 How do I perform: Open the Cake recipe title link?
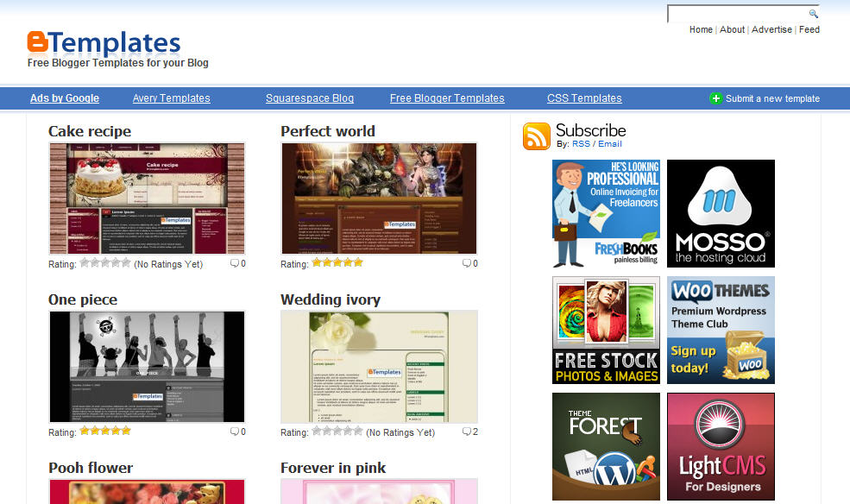[x=90, y=131]
